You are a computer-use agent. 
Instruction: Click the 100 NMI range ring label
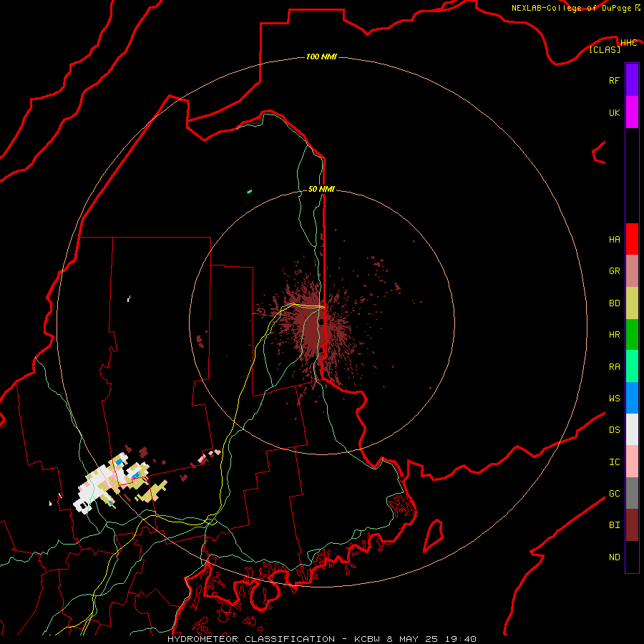[321, 57]
